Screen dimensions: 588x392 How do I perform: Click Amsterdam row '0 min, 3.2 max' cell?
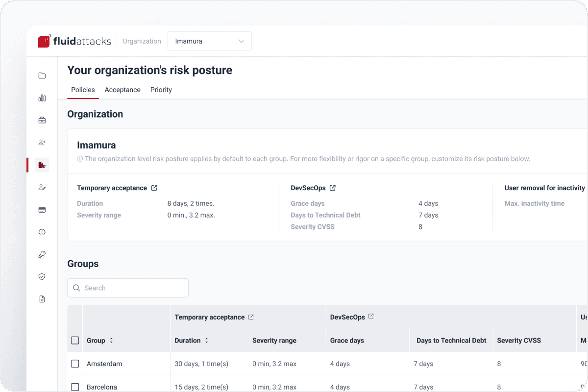pyautogui.click(x=274, y=364)
